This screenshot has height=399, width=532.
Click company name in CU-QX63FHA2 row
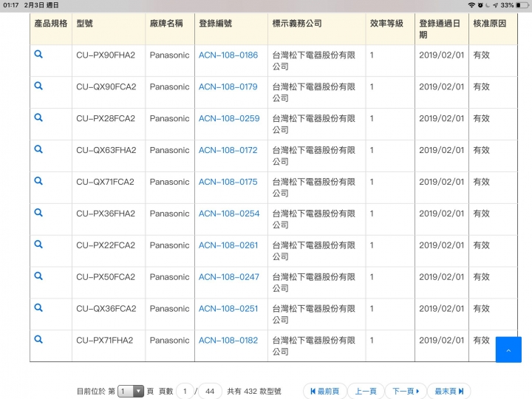point(314,156)
